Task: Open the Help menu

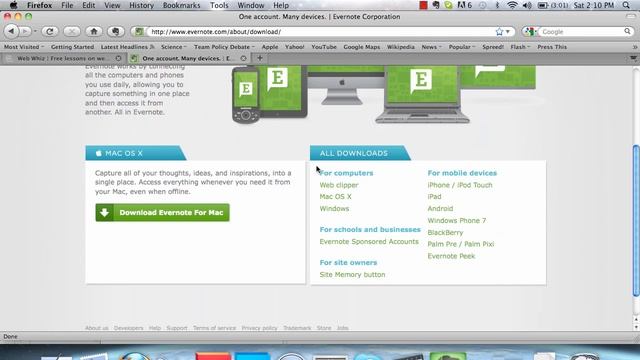Action: (281, 5)
